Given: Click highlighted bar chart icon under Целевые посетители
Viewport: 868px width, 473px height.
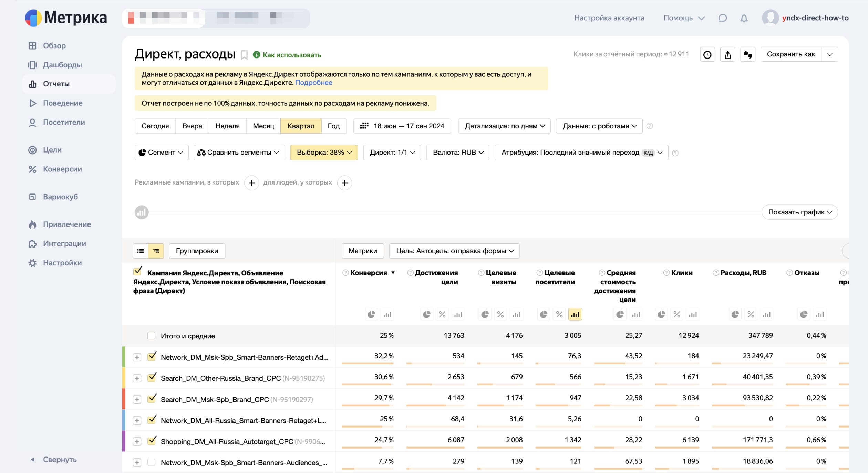Looking at the screenshot, I should 575,314.
